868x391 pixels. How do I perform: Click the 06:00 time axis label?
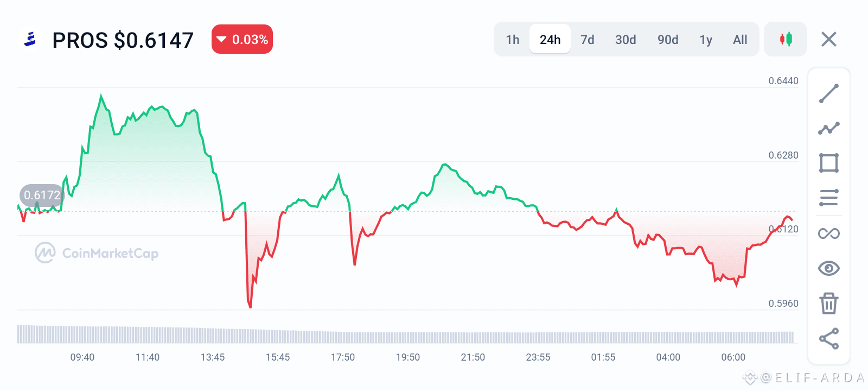click(x=733, y=357)
